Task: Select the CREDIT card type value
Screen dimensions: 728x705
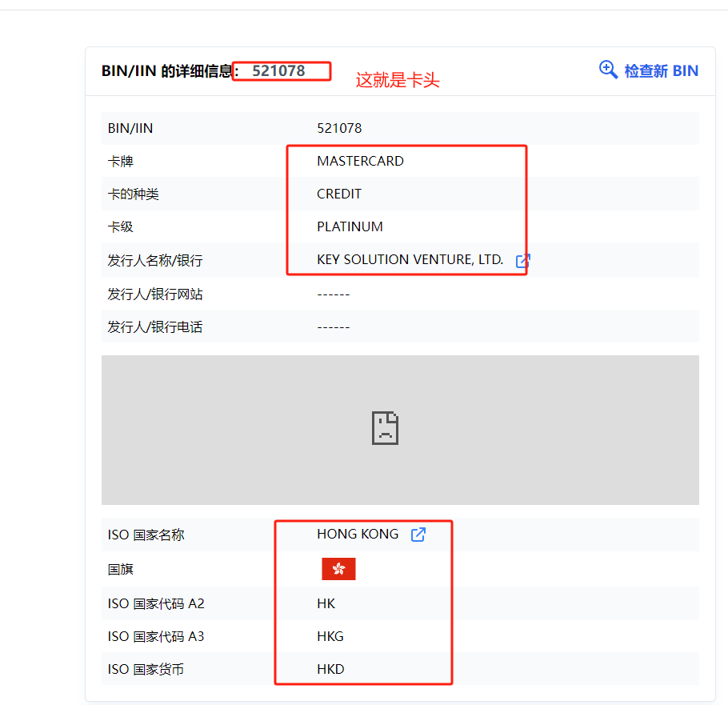Action: [340, 194]
